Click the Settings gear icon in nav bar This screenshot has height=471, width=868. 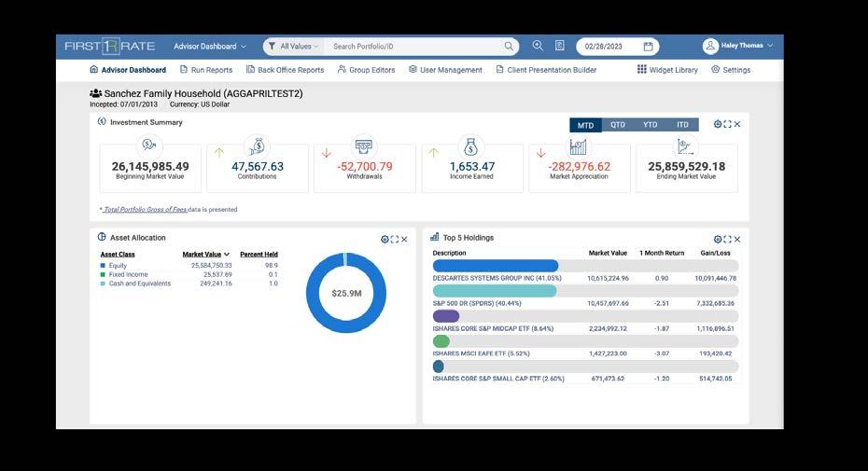(715, 69)
